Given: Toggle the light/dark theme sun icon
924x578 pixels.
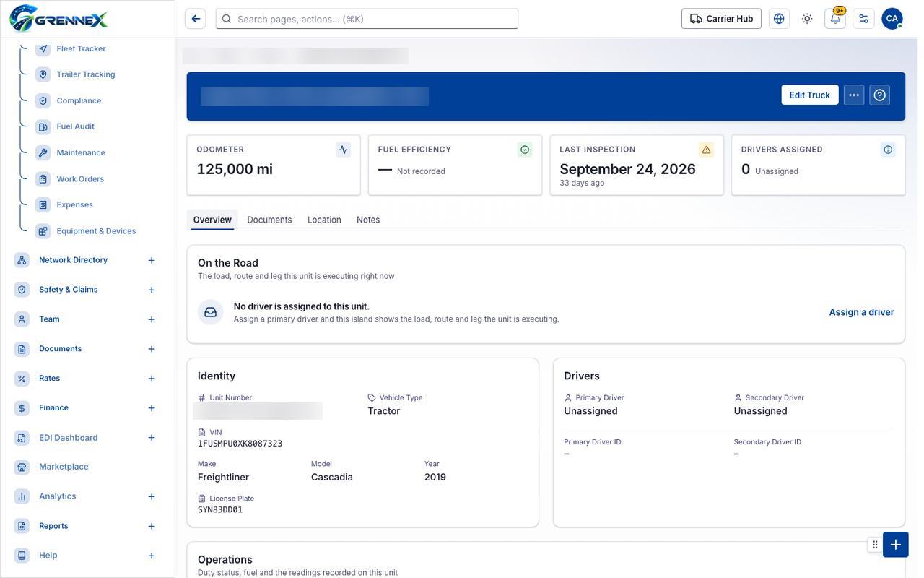Looking at the screenshot, I should tap(807, 19).
